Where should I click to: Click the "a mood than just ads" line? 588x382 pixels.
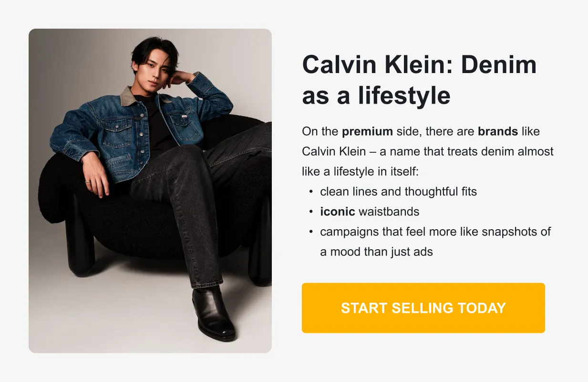point(376,252)
